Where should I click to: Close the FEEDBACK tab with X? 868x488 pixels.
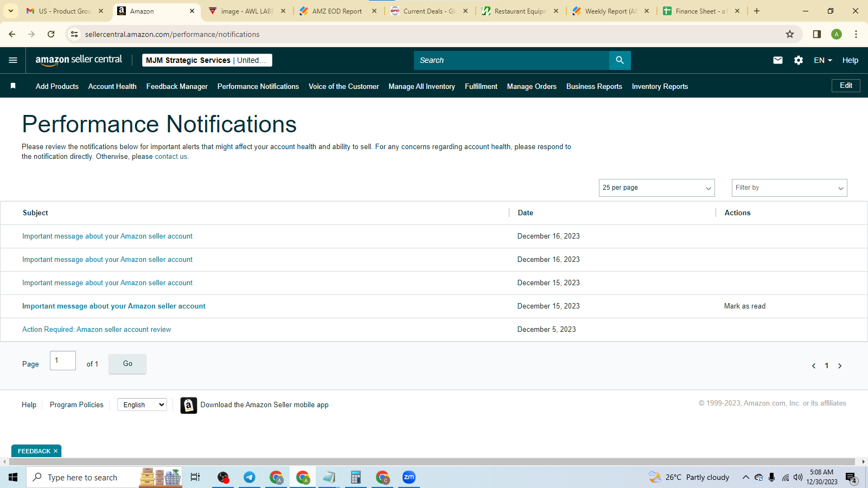55,451
